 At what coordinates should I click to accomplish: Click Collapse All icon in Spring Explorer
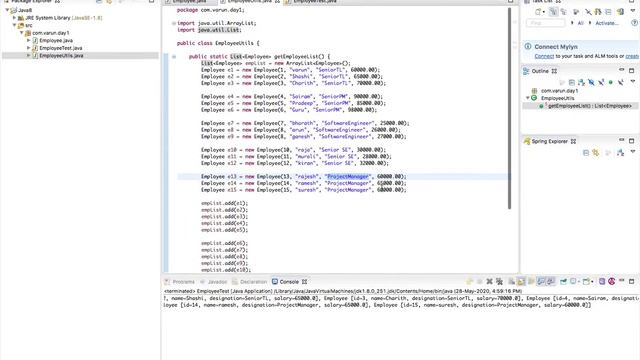tap(586, 153)
